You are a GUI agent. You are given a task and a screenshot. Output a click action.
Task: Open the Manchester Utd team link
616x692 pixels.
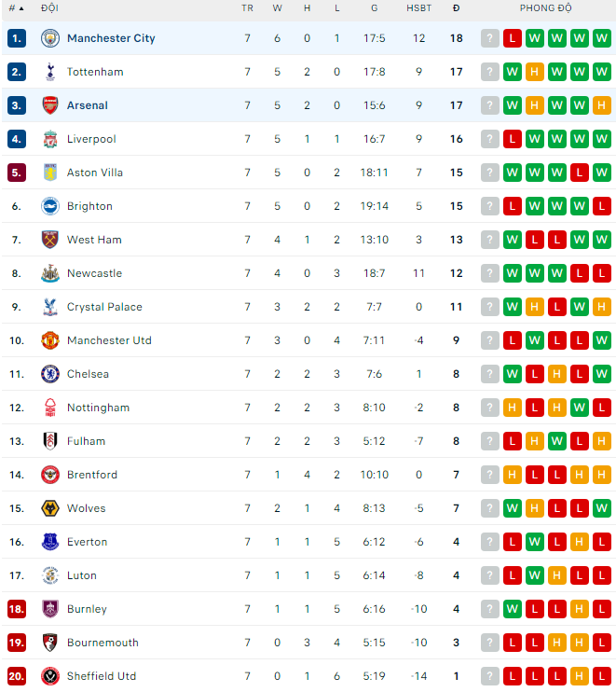[x=109, y=340]
